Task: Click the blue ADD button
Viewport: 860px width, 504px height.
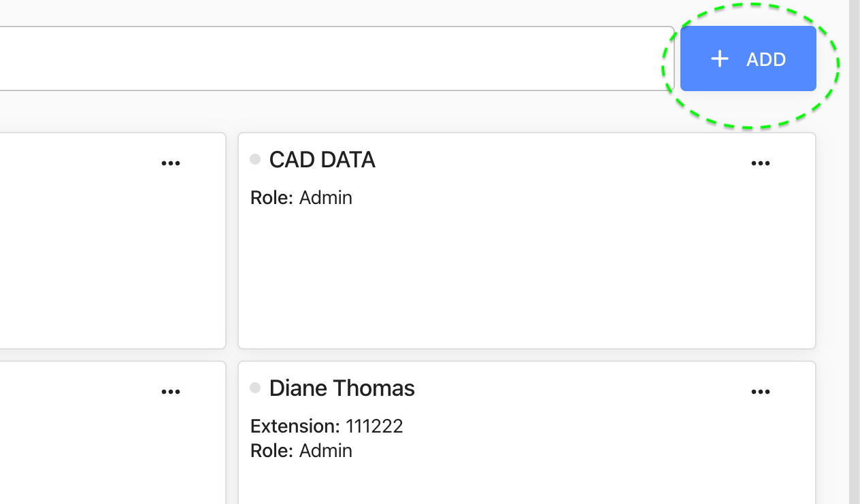Action: click(x=748, y=59)
